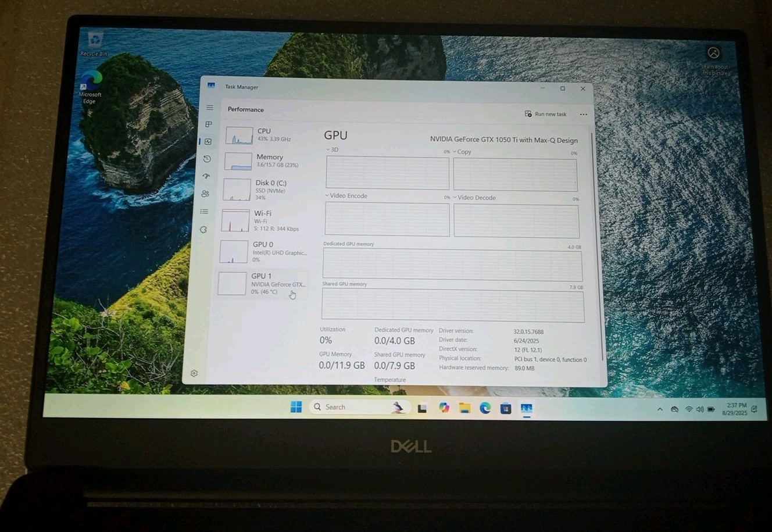772x532 pixels.
Task: Open Wi-Fi quick settings tray icon
Action: coord(689,409)
